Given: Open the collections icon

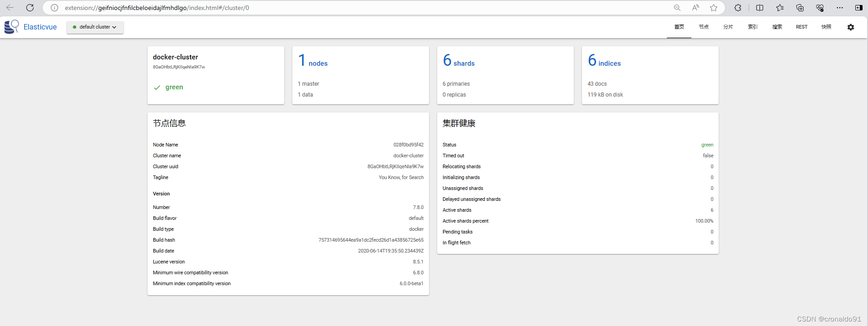Looking at the screenshot, I should pos(800,8).
